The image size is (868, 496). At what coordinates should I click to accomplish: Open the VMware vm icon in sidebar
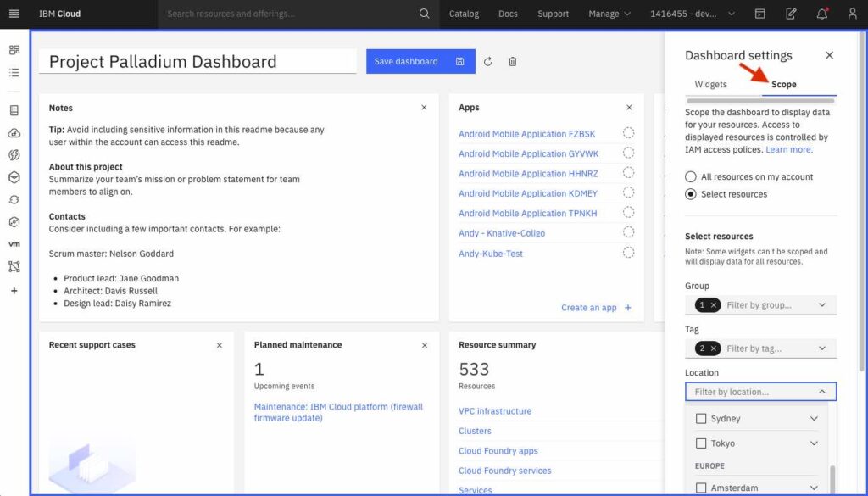click(14, 244)
